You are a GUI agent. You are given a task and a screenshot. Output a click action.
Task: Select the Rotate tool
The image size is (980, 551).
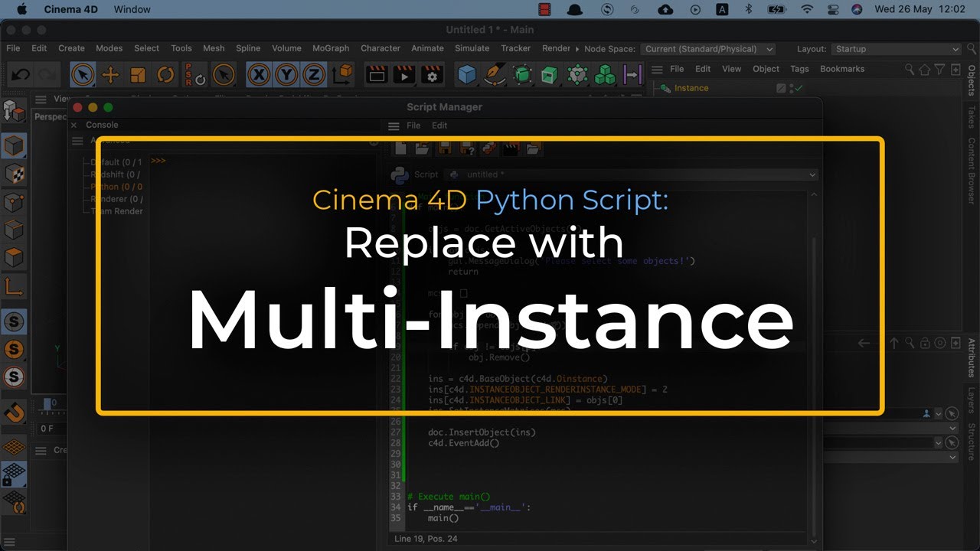165,75
